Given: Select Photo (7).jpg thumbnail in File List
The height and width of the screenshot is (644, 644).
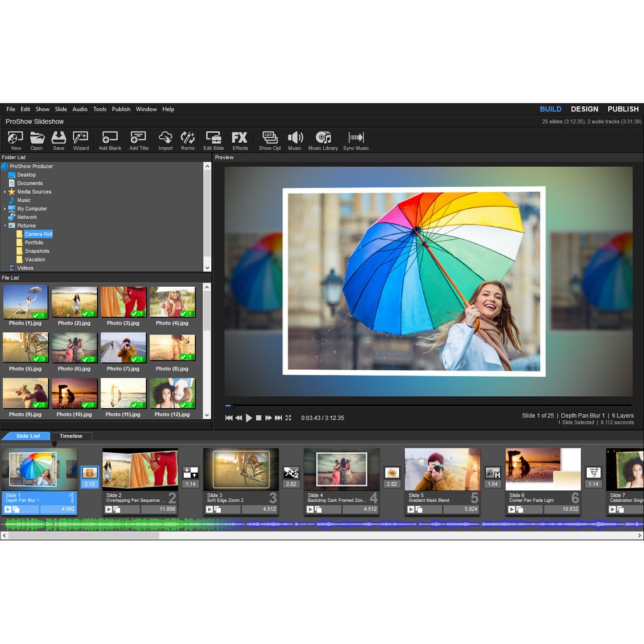Looking at the screenshot, I should [x=123, y=348].
